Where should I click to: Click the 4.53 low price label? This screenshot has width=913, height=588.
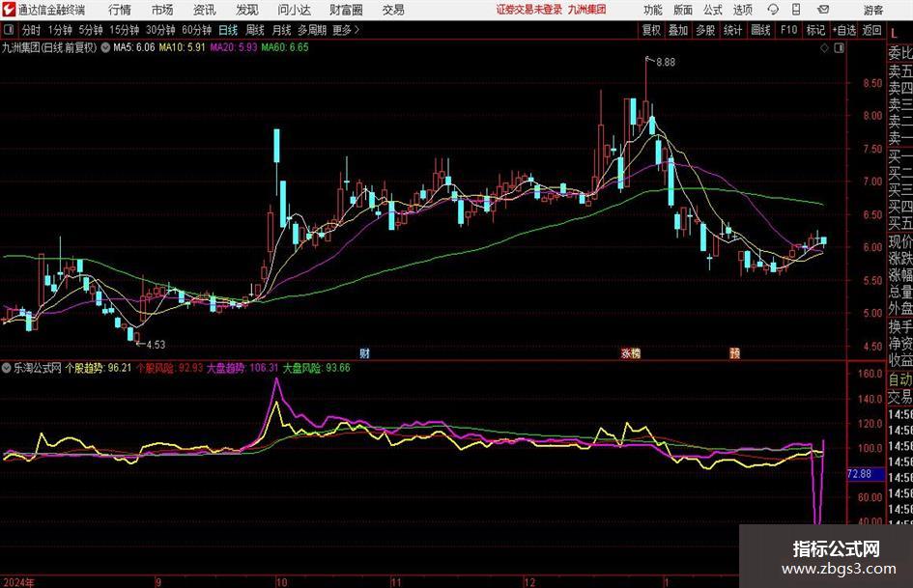[x=156, y=345]
